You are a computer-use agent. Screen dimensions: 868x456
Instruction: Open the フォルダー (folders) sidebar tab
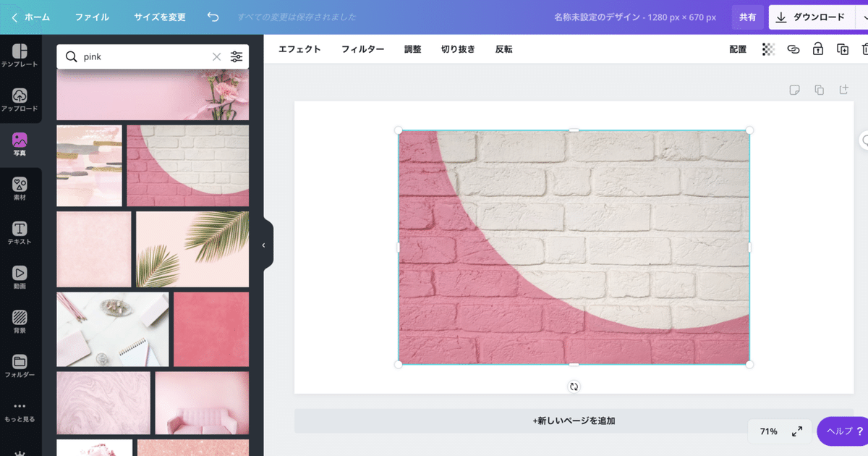click(x=20, y=366)
